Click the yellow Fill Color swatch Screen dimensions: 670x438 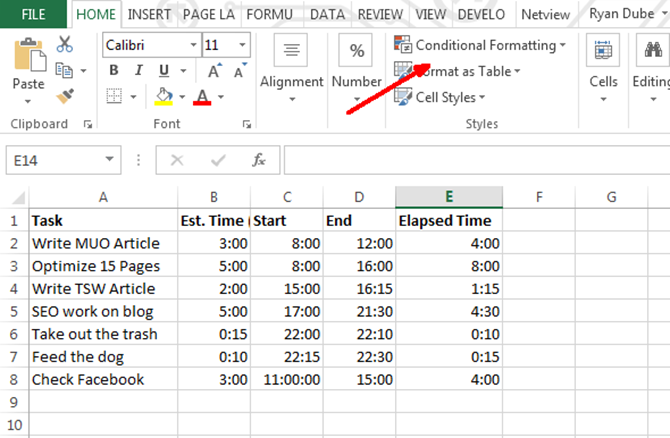point(161,97)
